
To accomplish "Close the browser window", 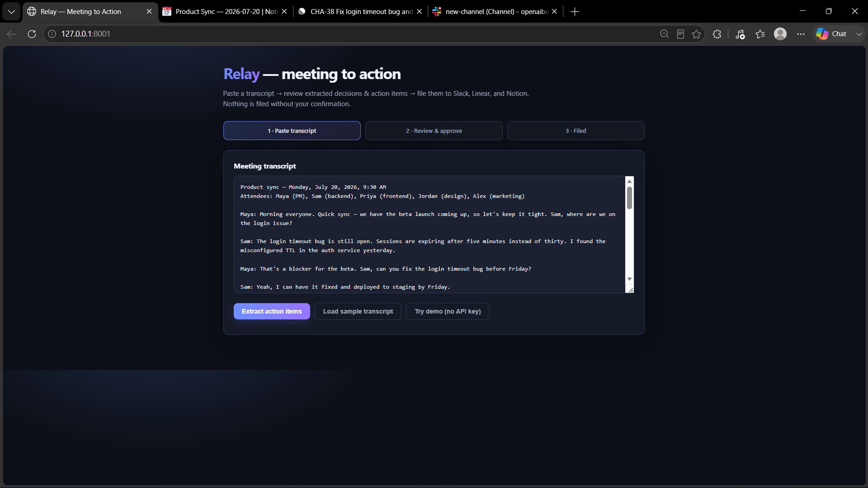I will click(x=854, y=11).
